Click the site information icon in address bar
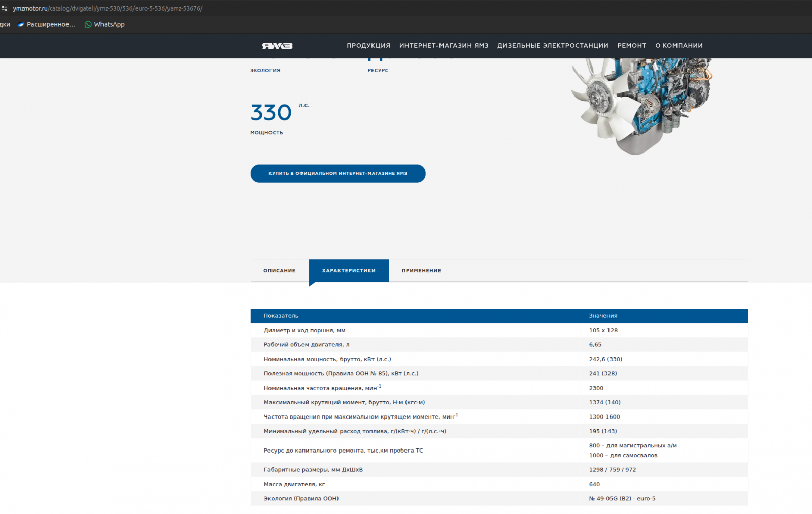 [x=5, y=8]
